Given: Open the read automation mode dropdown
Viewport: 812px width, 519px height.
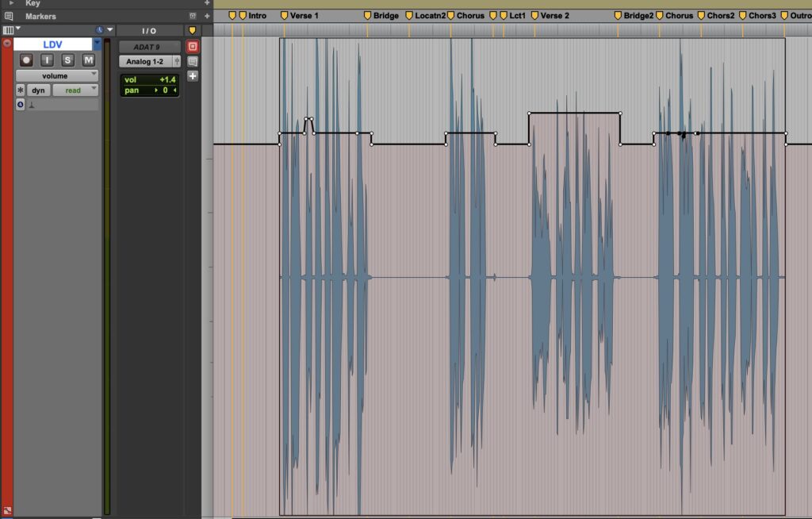Looking at the screenshot, I should [x=75, y=90].
